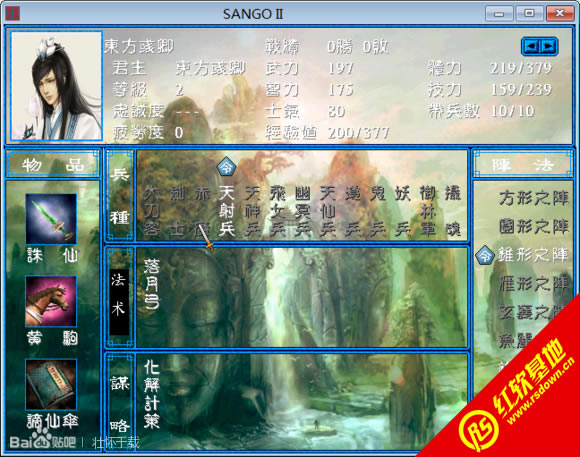Open the 陣法 formations panel header
Screen dimensions: 580x457
(x=523, y=164)
